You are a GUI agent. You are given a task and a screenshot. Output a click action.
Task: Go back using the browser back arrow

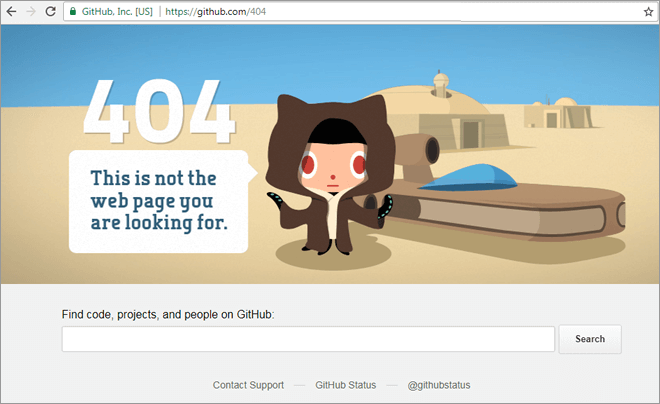pyautogui.click(x=11, y=11)
